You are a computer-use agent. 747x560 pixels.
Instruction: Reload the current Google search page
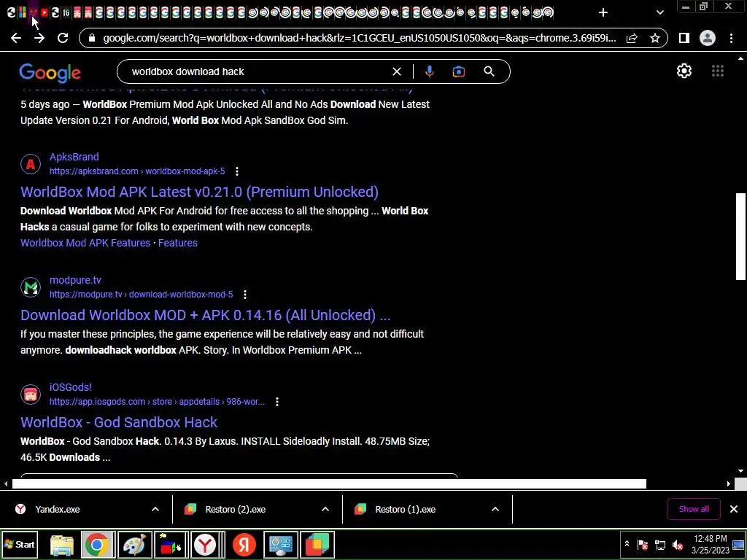click(63, 38)
